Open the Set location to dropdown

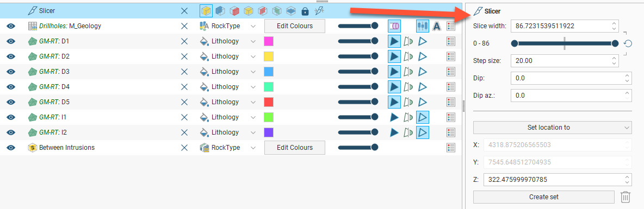[x=553, y=128]
